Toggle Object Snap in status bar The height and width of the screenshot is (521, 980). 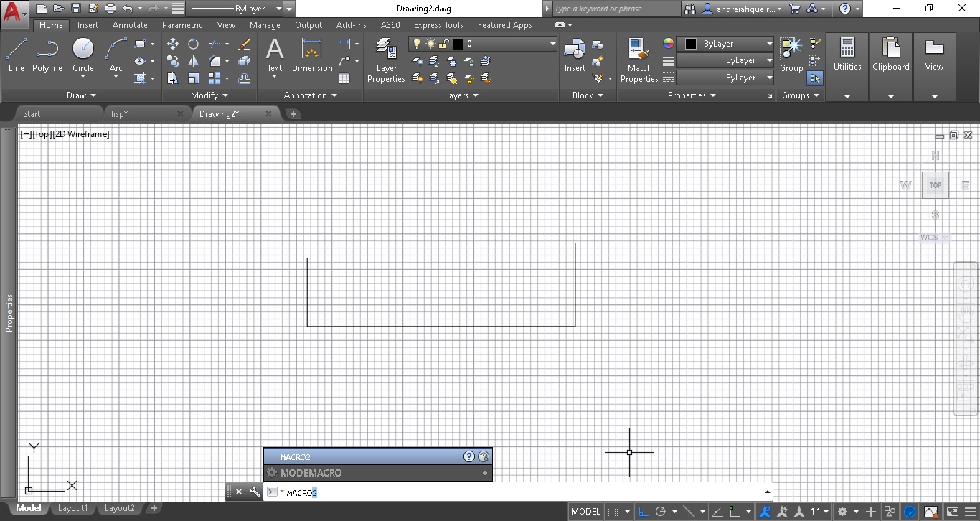point(735,512)
